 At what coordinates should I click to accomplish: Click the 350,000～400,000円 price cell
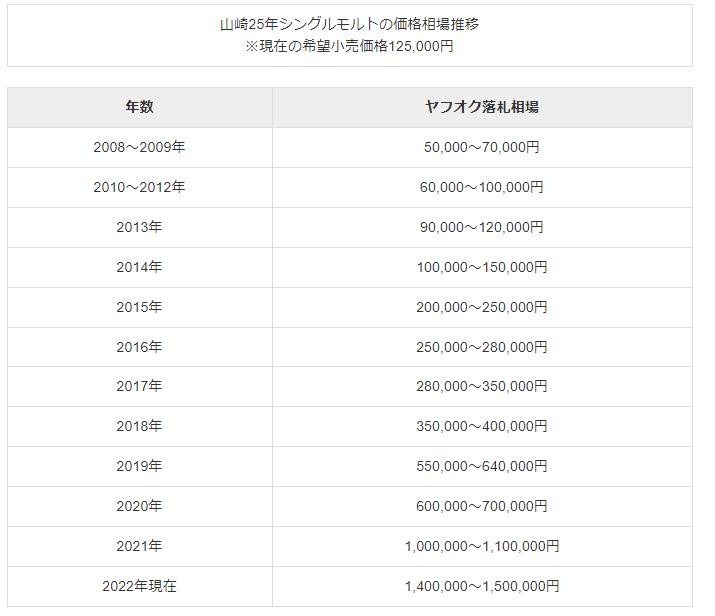click(481, 426)
